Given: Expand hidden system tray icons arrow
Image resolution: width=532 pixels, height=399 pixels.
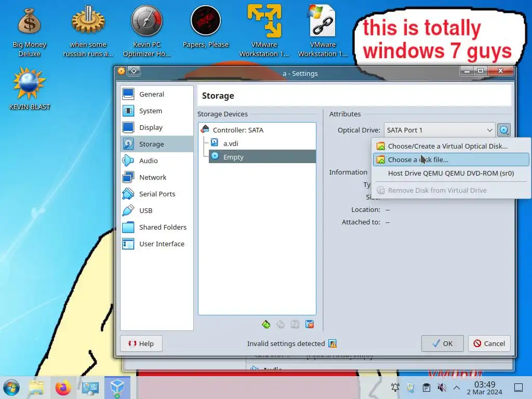Looking at the screenshot, I should tap(457, 388).
